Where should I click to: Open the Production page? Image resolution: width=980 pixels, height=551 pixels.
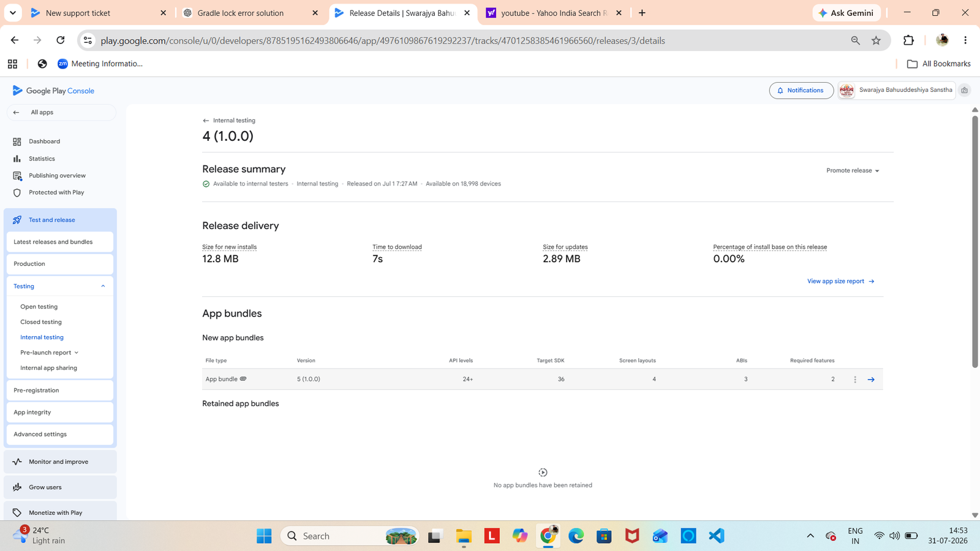[x=60, y=264]
